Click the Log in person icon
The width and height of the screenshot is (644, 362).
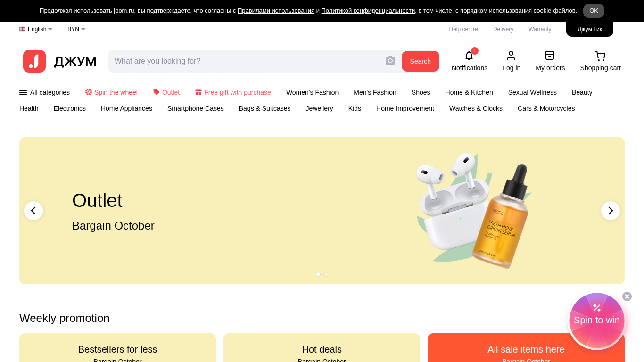coord(511,56)
